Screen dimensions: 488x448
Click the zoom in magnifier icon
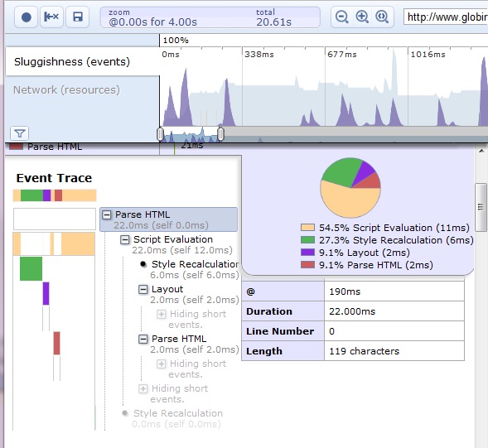362,17
